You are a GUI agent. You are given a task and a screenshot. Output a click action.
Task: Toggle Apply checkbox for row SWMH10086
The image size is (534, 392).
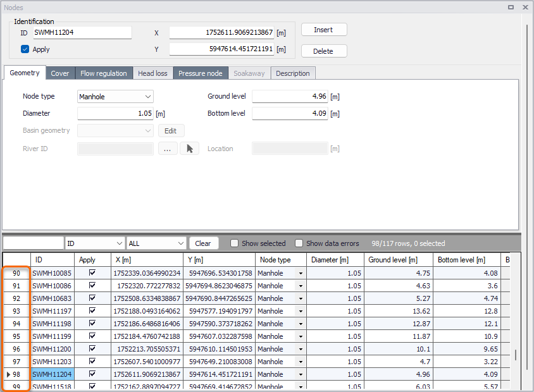[x=92, y=285]
